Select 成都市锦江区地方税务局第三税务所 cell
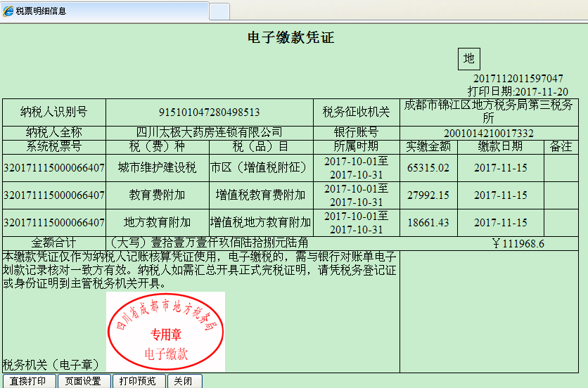 tap(489, 112)
